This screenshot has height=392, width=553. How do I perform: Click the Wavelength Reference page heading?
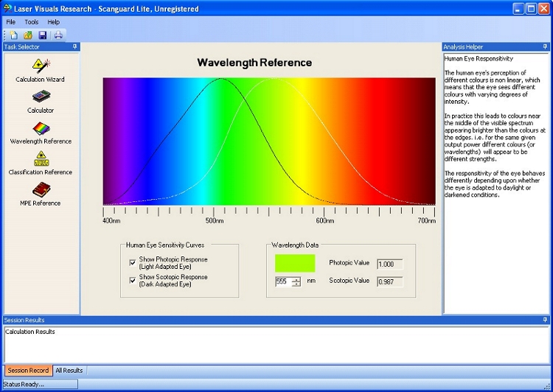point(254,63)
